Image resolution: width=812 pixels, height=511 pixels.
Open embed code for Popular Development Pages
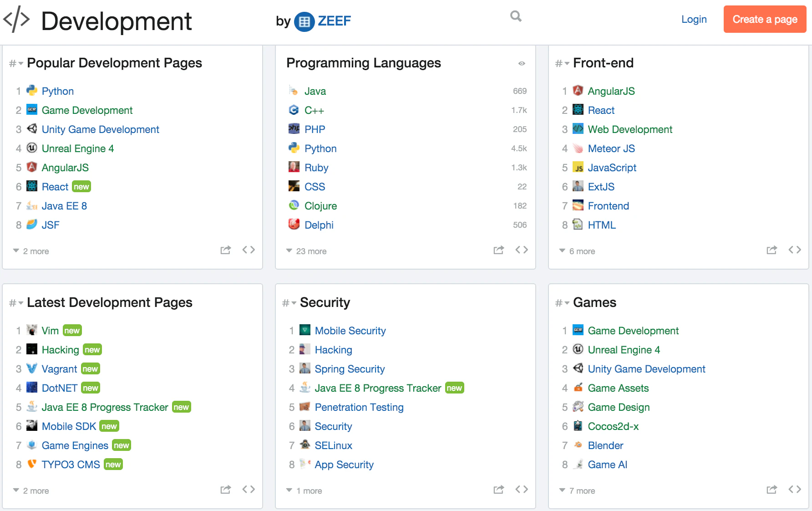249,250
